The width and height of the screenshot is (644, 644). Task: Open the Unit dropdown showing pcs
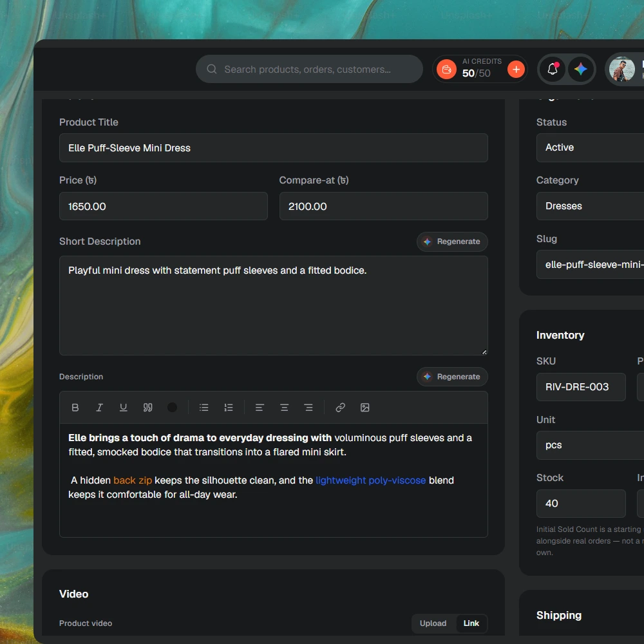[x=590, y=445]
